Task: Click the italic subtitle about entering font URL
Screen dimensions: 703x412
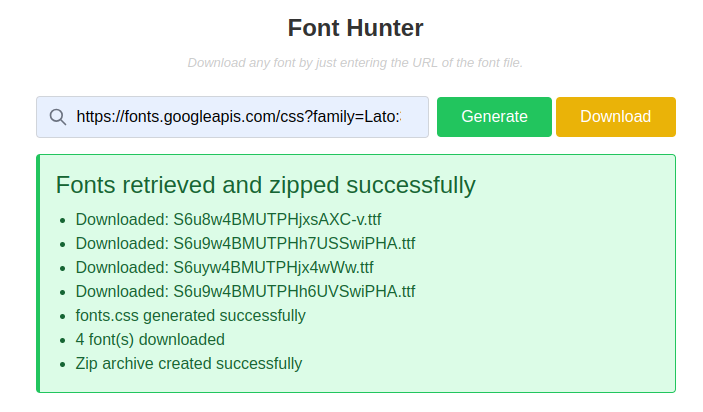Action: tap(355, 63)
